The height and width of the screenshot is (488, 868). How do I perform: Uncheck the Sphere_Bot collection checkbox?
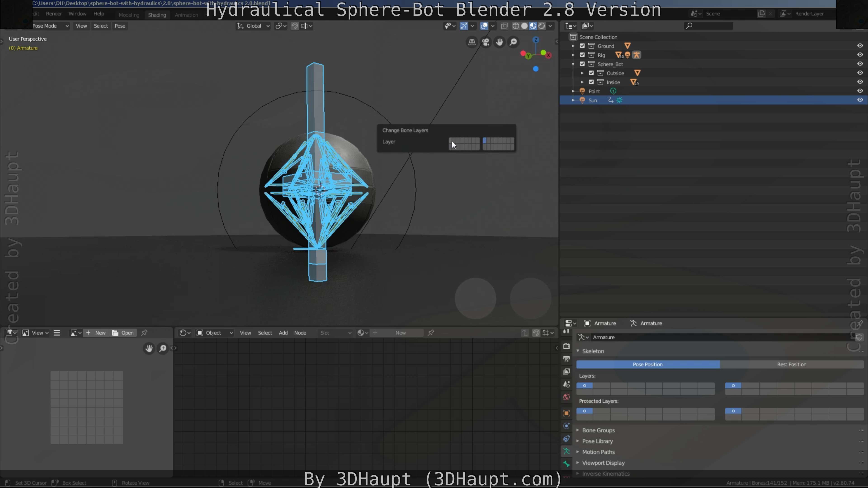(x=582, y=64)
